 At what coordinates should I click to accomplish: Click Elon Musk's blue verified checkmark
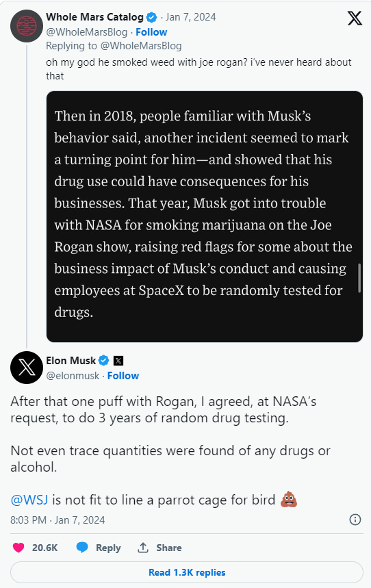coord(103,361)
